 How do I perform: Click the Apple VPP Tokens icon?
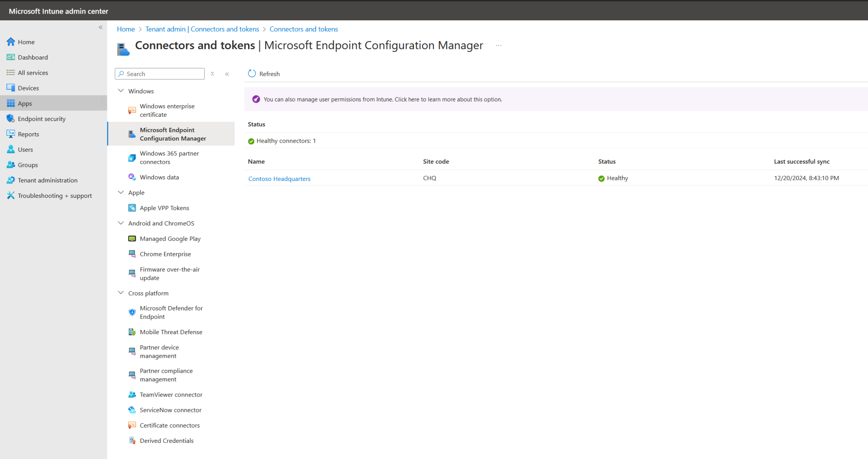pos(132,208)
